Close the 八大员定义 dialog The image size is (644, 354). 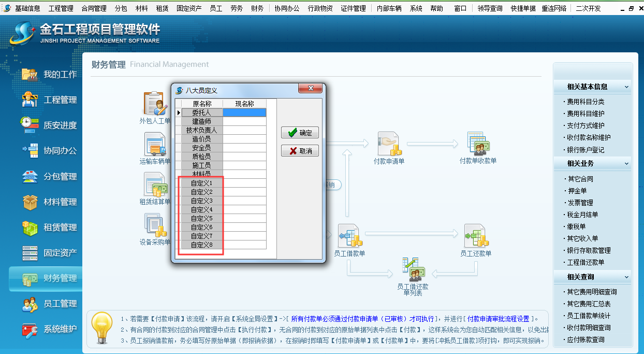click(310, 89)
